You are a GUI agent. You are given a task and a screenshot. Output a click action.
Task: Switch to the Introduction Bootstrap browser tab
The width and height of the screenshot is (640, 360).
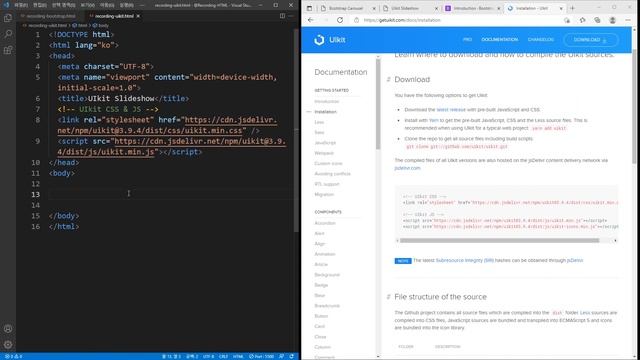click(471, 8)
